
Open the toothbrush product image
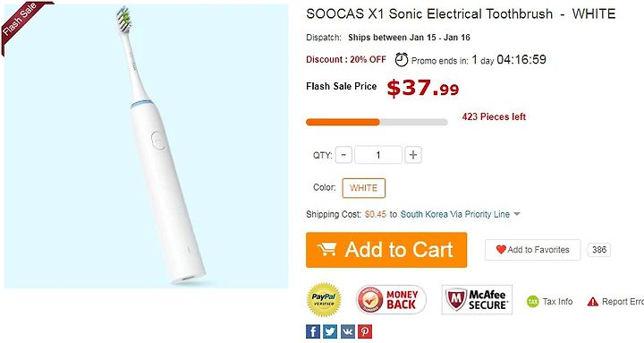[146, 146]
